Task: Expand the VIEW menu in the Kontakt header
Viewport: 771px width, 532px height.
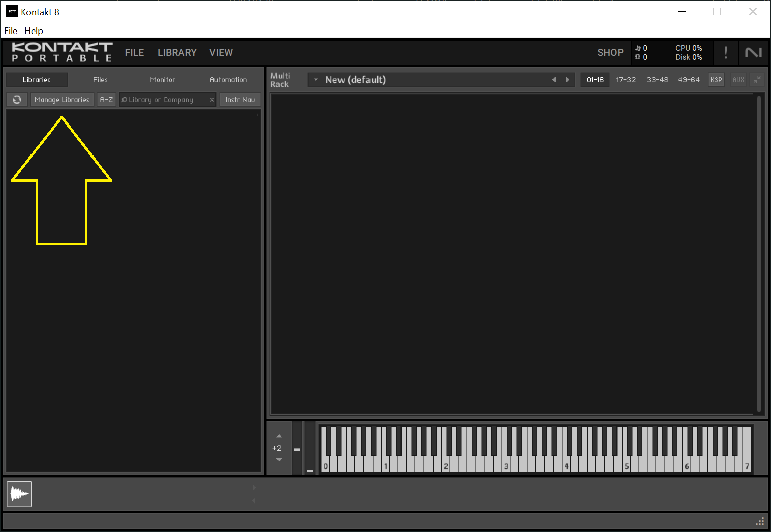Action: 221,53
